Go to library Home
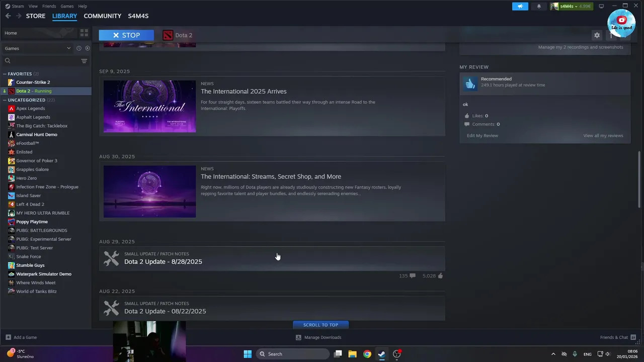Viewport: 644px width, 362px height. pyautogui.click(x=11, y=33)
